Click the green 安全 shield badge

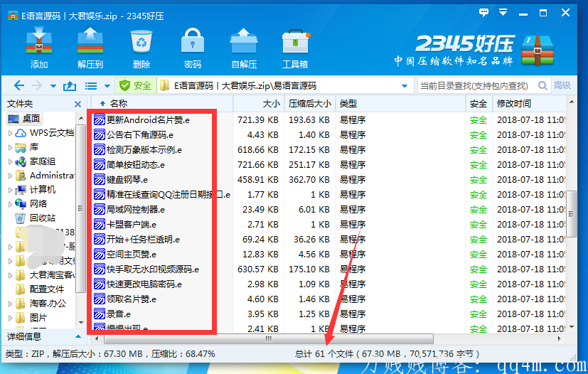coord(135,86)
